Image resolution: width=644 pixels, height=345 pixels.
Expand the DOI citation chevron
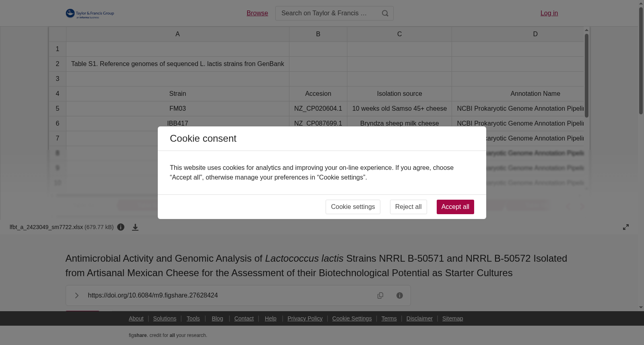click(76, 295)
